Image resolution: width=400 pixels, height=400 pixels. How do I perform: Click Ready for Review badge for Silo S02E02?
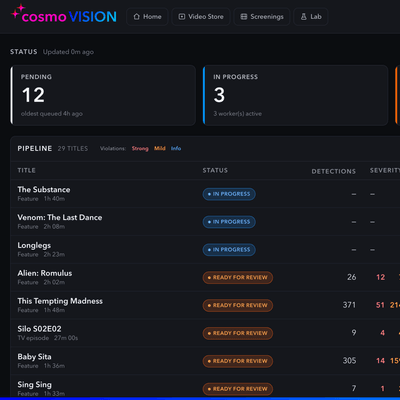(238, 333)
